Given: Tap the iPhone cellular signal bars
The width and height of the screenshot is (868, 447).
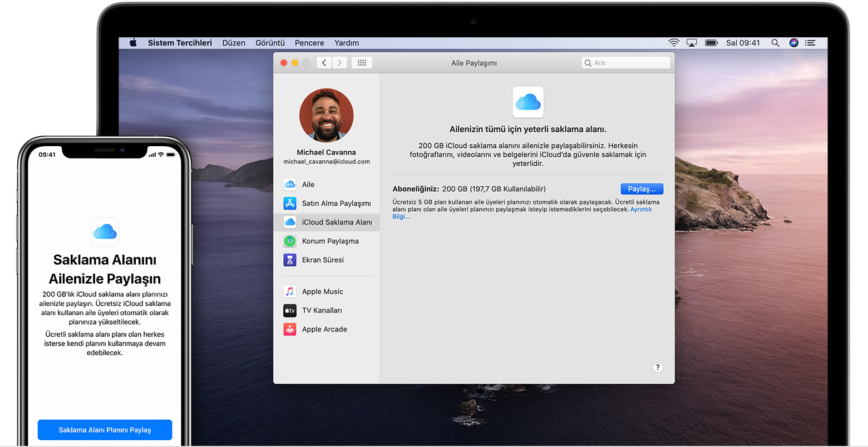Looking at the screenshot, I should point(152,155).
